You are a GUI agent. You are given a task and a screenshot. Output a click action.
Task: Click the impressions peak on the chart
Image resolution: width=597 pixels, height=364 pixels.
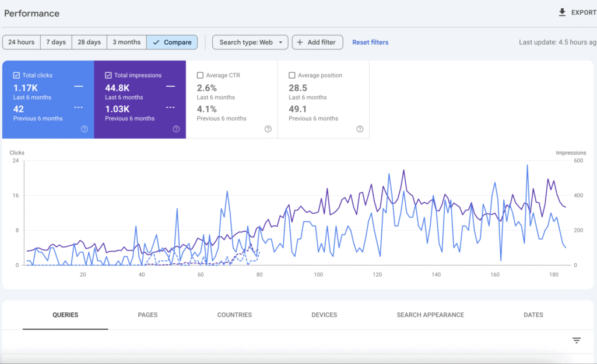click(403, 170)
